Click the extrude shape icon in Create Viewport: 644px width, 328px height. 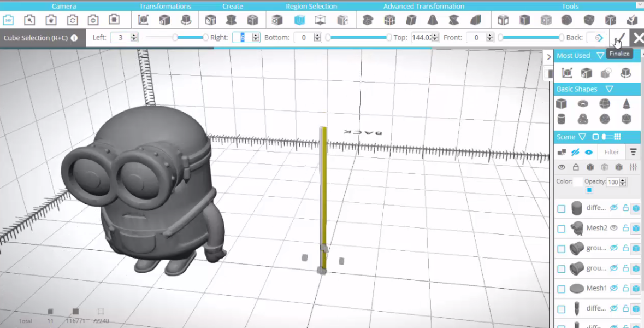(231, 20)
